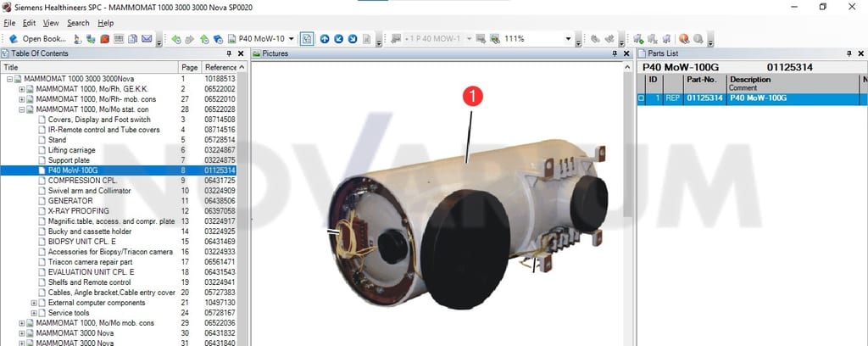
Task: Open the Help menu
Action: 106,23
